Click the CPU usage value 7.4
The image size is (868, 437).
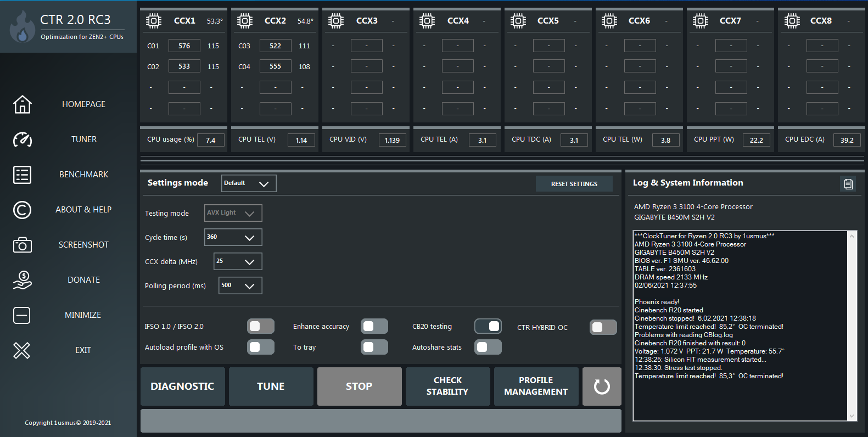pos(211,140)
